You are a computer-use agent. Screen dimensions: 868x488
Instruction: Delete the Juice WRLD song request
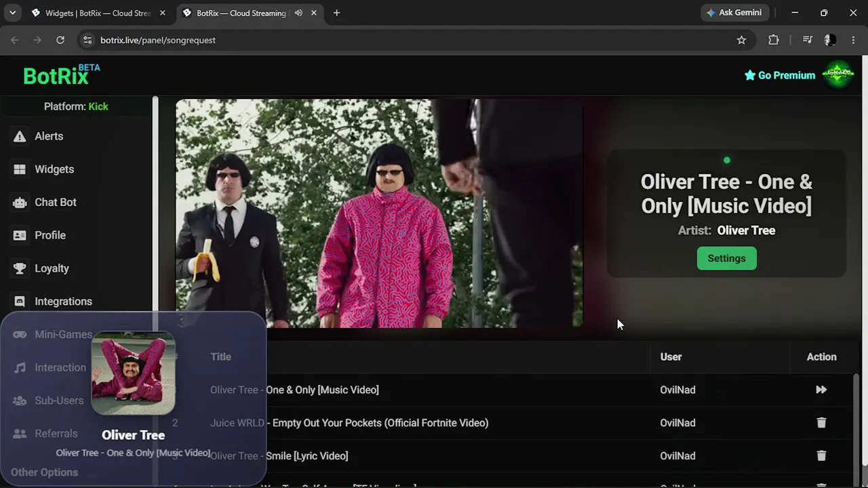coord(821,423)
